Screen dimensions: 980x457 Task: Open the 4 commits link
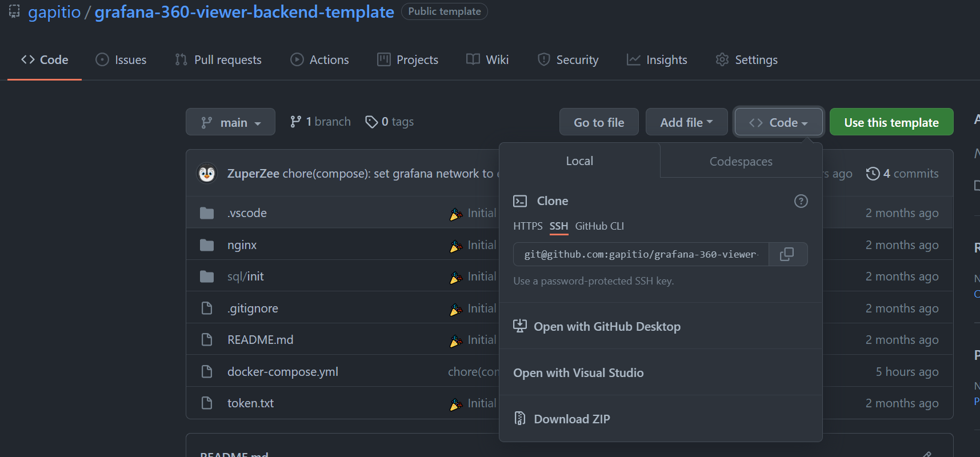point(902,174)
